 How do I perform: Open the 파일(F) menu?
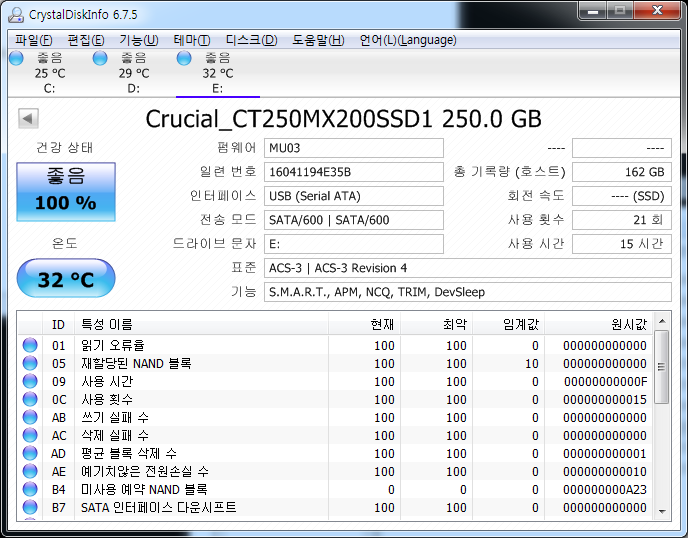pyautogui.click(x=34, y=40)
